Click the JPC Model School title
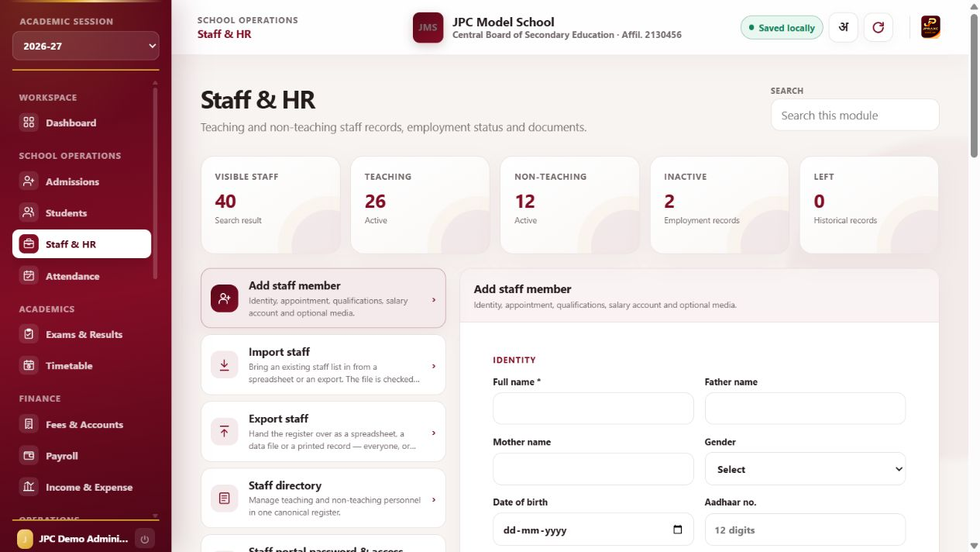980x552 pixels. click(x=504, y=22)
